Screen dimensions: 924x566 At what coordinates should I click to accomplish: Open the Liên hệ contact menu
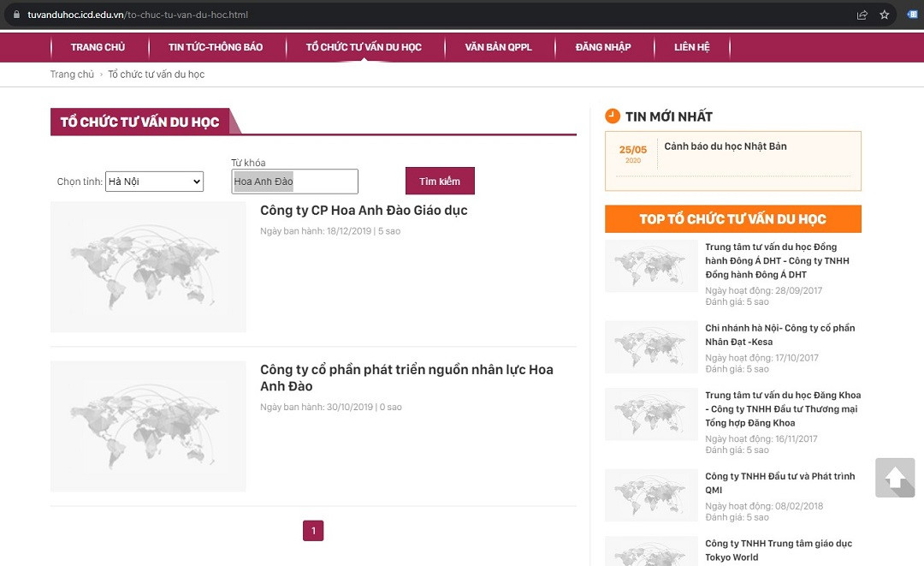pyautogui.click(x=691, y=47)
